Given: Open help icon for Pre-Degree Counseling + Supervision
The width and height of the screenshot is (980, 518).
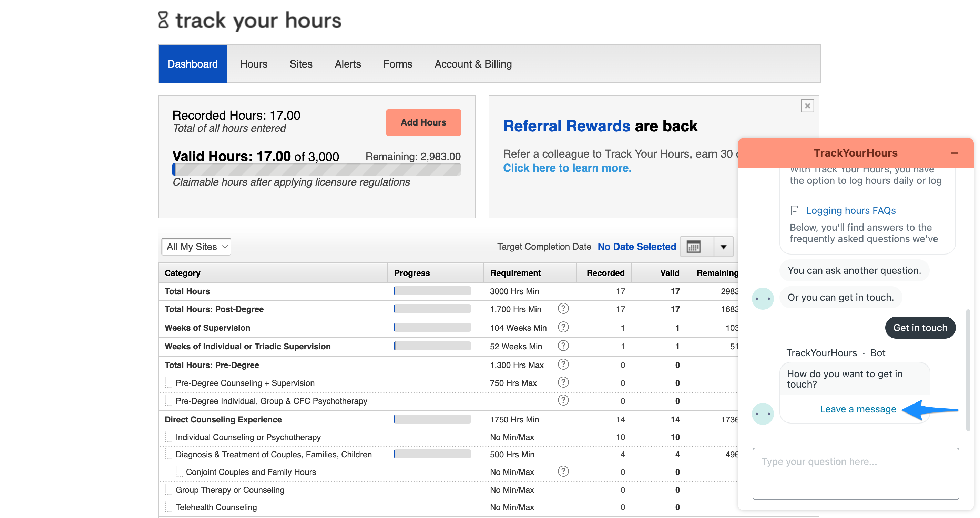Looking at the screenshot, I should pos(563,382).
